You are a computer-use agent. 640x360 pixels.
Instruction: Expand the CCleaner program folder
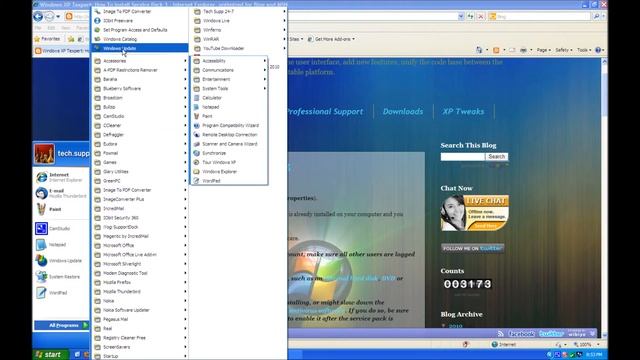pyautogui.click(x=140, y=125)
